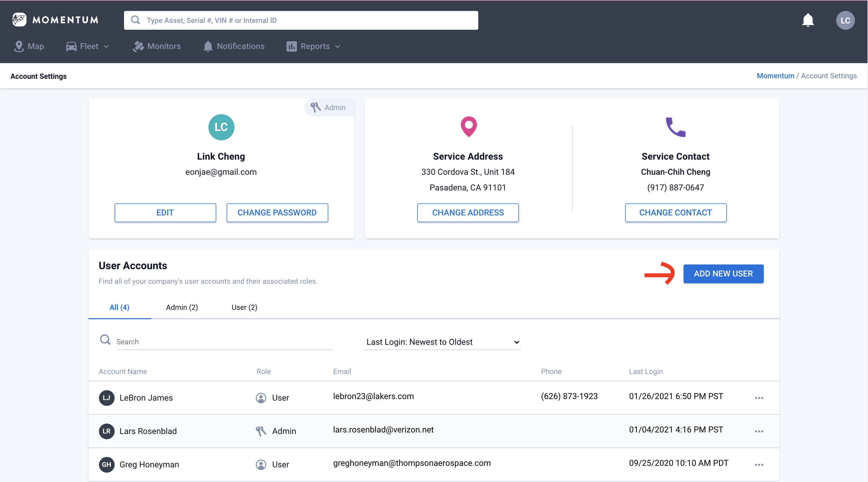Expand the Fleet dropdown menu
Image resolution: width=868 pixels, height=482 pixels.
pyautogui.click(x=88, y=46)
